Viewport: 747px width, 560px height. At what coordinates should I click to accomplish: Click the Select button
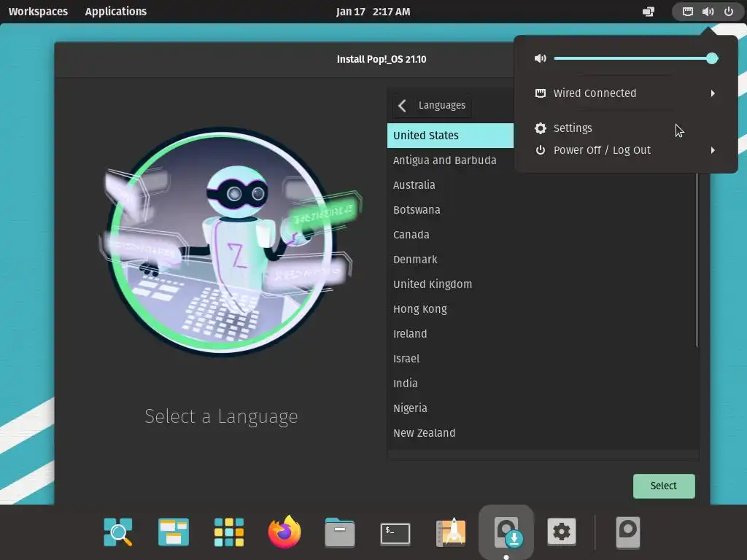click(664, 486)
